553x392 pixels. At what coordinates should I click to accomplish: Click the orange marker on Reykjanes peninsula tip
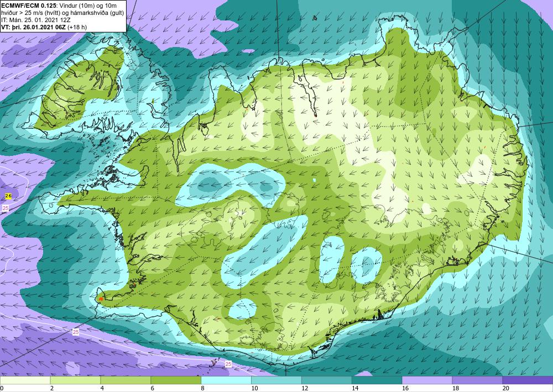coord(101,299)
